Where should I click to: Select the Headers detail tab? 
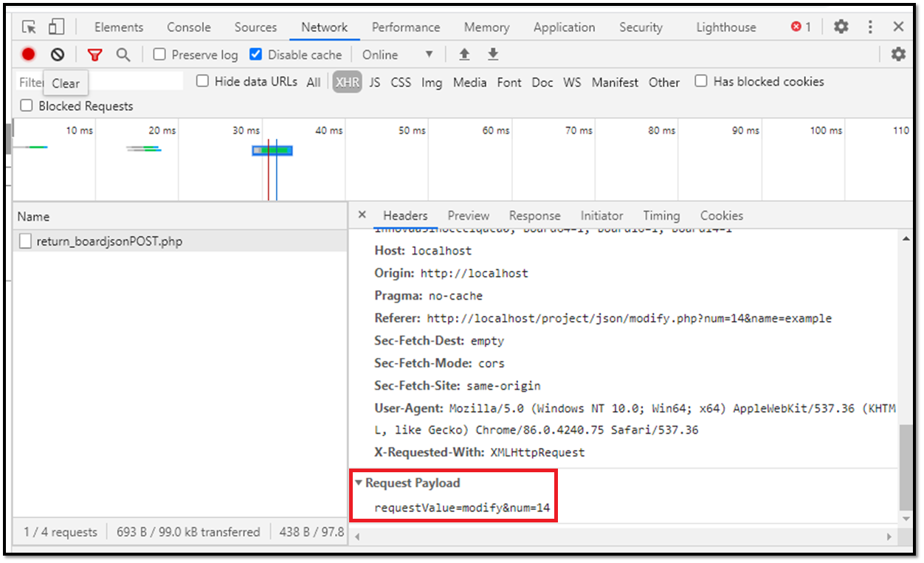click(405, 215)
